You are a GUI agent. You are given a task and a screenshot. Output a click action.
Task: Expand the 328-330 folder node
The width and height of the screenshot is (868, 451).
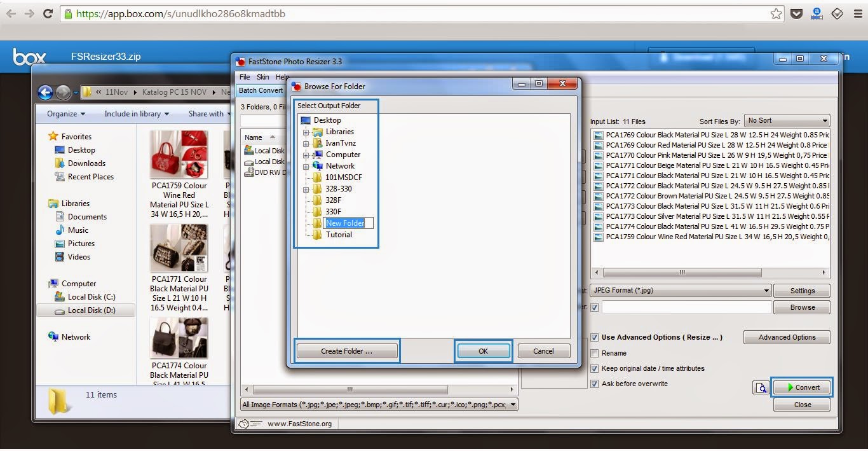click(306, 189)
